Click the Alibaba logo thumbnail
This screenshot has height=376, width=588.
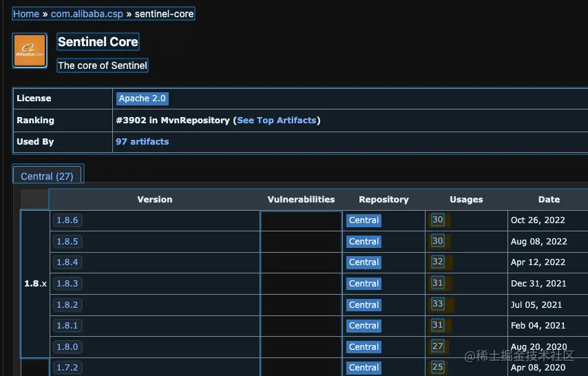30,51
